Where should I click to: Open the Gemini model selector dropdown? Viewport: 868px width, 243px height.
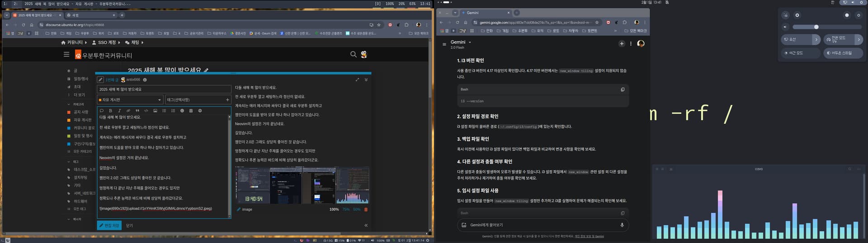(461, 44)
